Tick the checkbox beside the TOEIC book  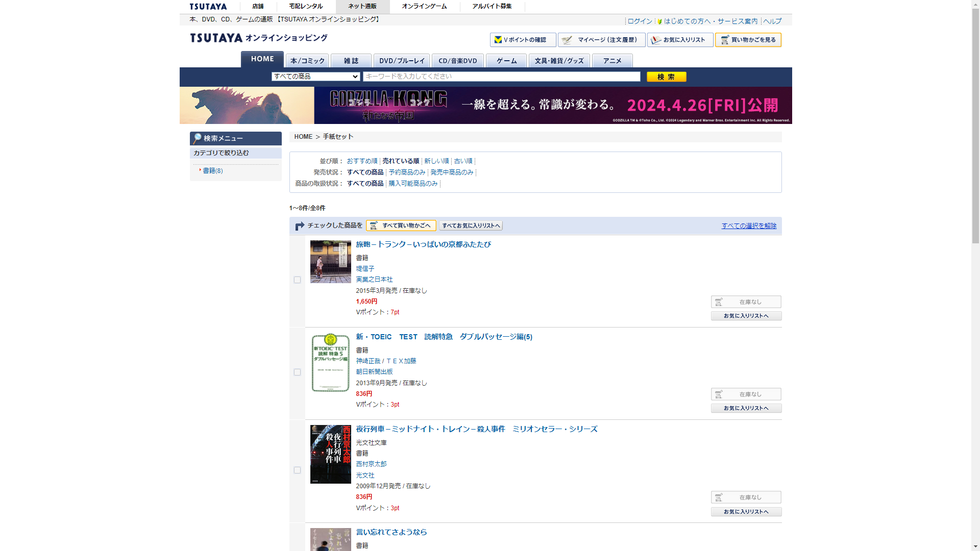tap(297, 372)
